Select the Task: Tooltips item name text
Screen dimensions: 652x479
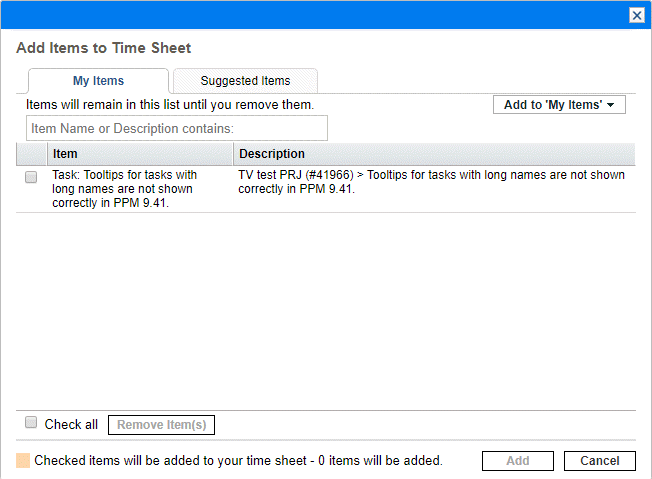(x=125, y=188)
